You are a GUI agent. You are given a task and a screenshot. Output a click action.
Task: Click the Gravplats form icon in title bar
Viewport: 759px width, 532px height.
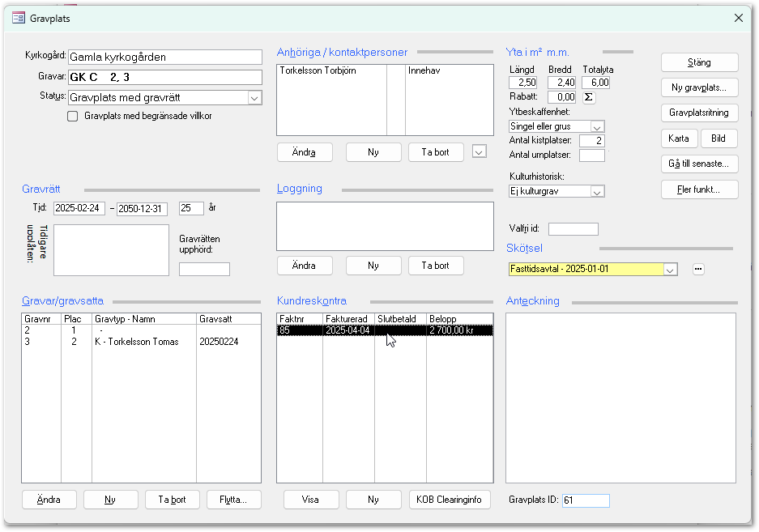coord(19,19)
